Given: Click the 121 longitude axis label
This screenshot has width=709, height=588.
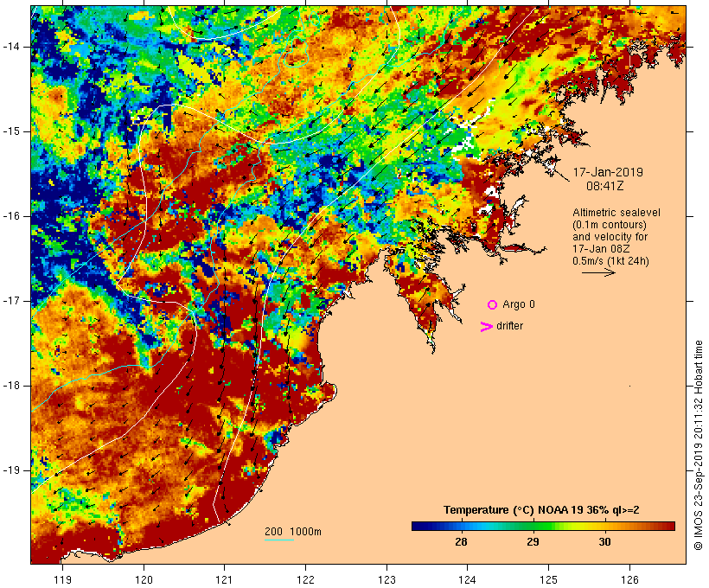Looking at the screenshot, I should [x=224, y=579].
